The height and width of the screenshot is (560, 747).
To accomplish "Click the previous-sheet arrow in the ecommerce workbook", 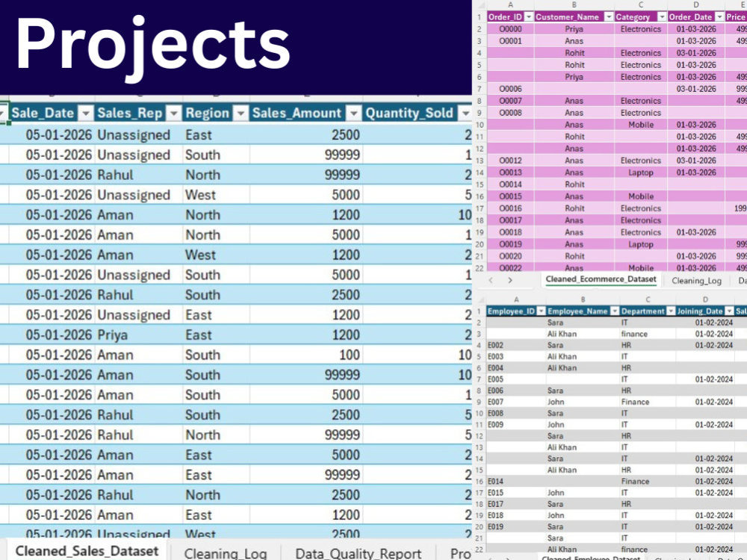I will click(491, 281).
